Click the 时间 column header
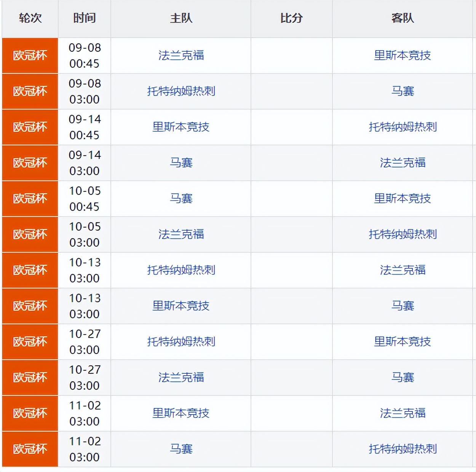The height and width of the screenshot is (472, 476). 85,18
